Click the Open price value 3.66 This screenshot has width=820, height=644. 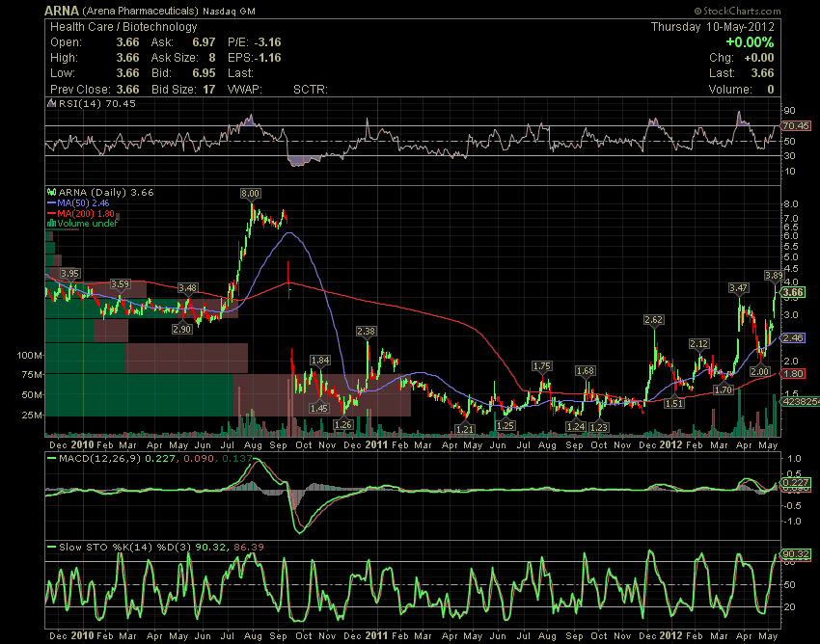(127, 42)
